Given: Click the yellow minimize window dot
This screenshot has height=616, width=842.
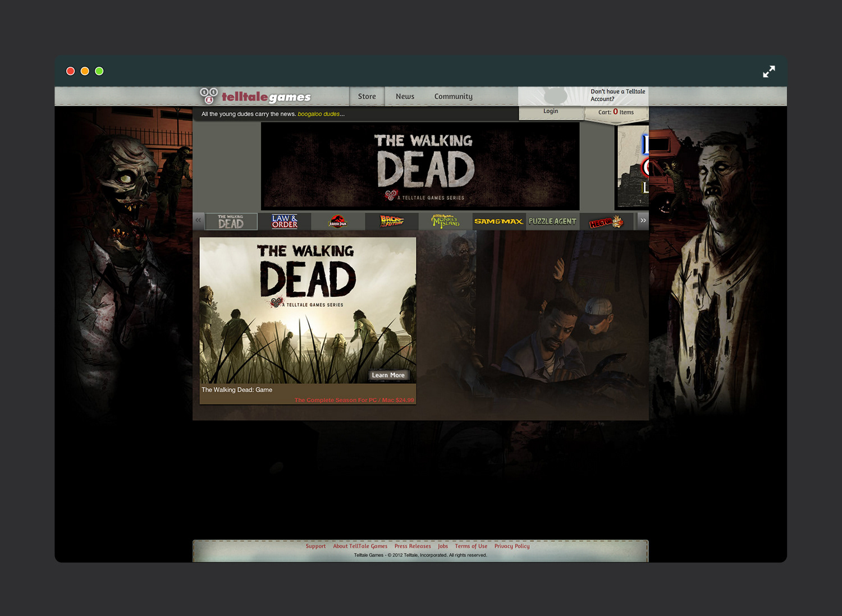Looking at the screenshot, I should (x=85, y=71).
